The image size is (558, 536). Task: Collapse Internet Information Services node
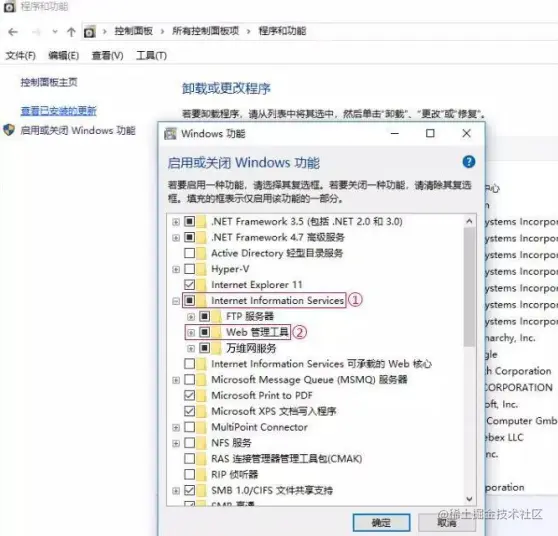(x=176, y=301)
